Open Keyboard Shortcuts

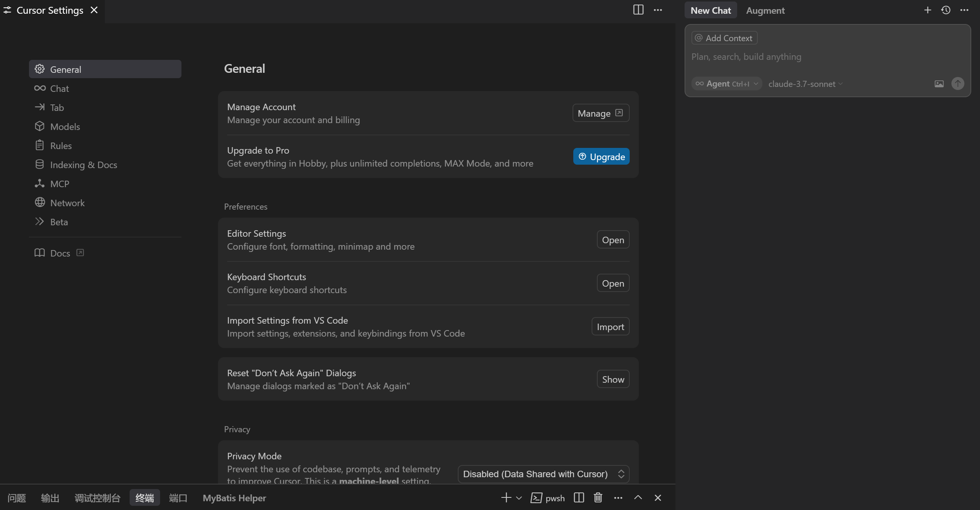[613, 283]
